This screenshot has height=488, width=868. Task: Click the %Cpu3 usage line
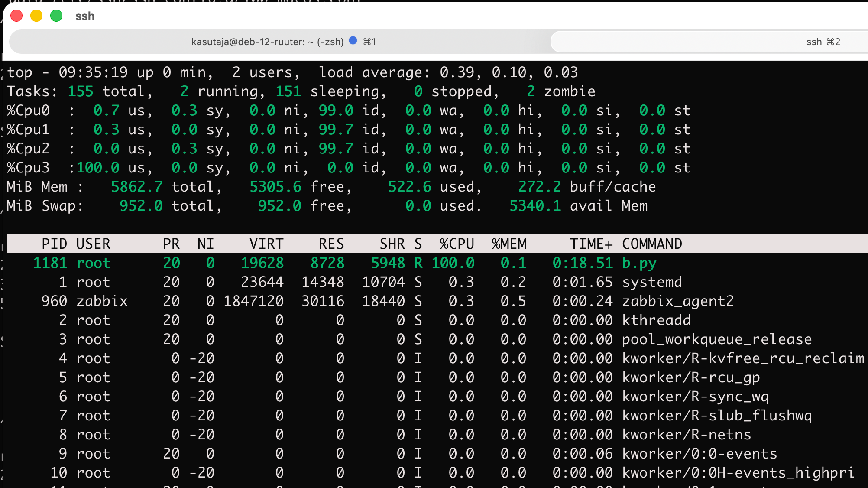349,168
